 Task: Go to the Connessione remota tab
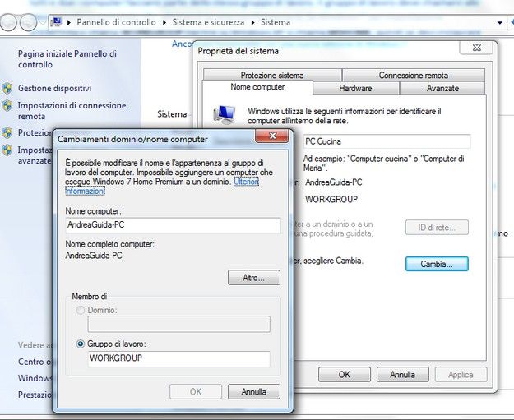click(x=413, y=75)
